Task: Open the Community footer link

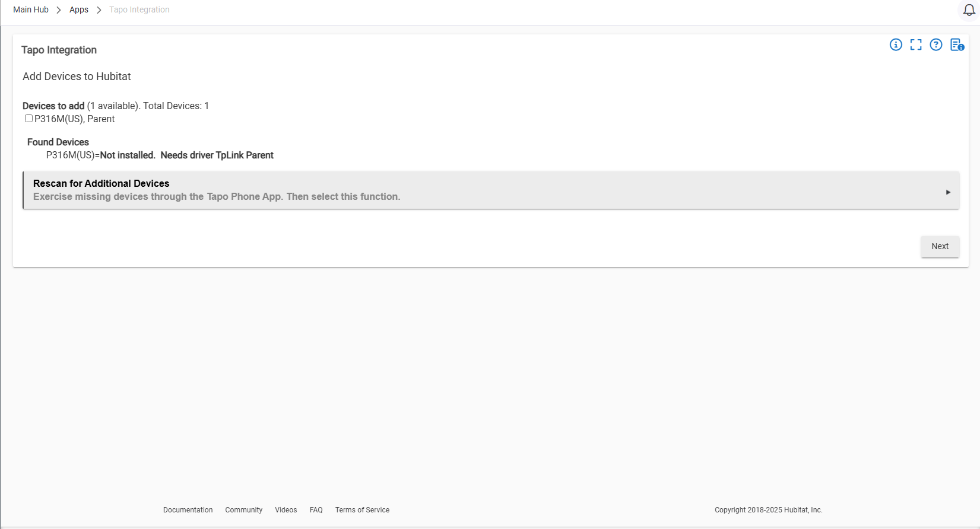Action: click(243, 510)
